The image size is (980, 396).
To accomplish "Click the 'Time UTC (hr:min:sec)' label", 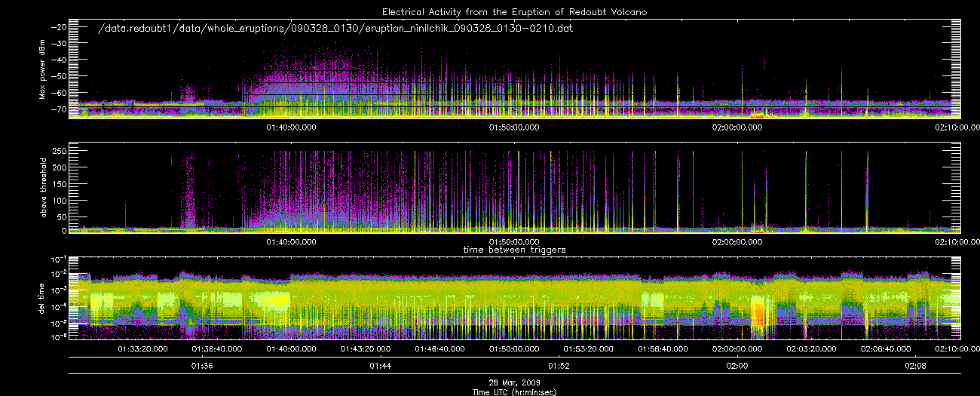I will point(514,392).
